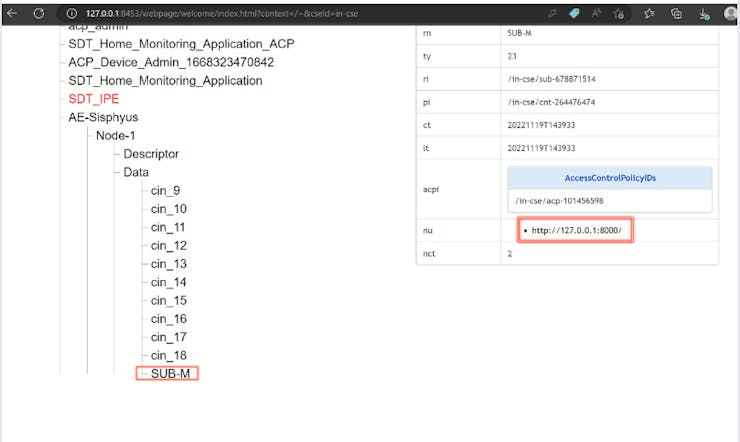Click the nct value 2

pos(510,254)
